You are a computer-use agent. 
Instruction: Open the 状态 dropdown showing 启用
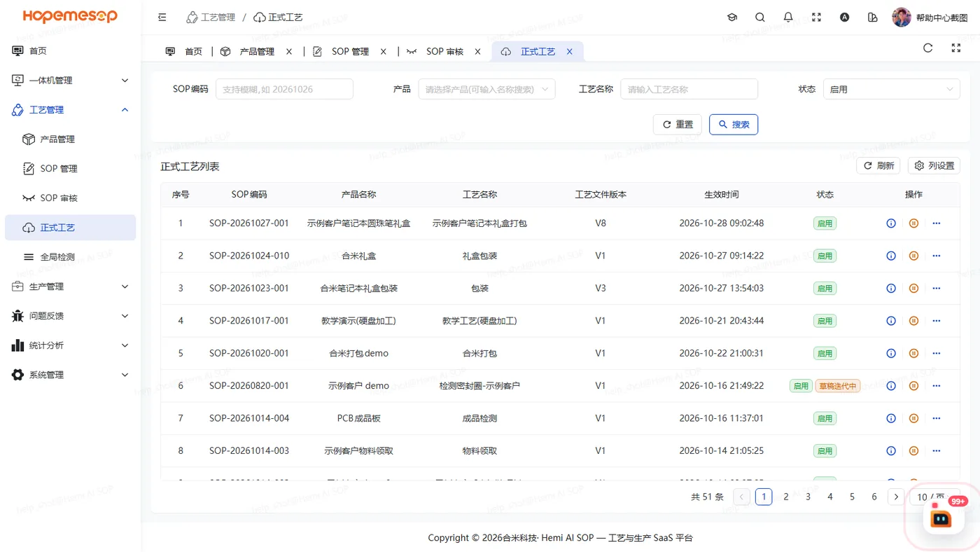click(x=891, y=89)
